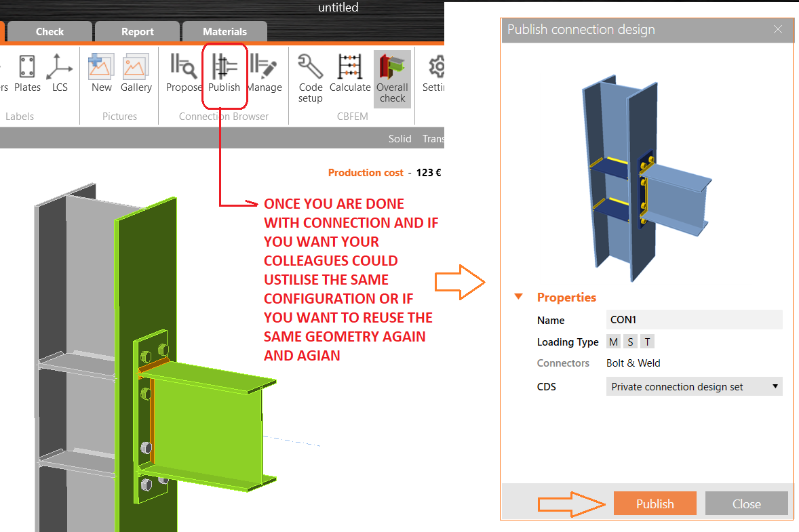Close the Publish connection design dialog
This screenshot has height=532, width=799.
click(x=777, y=30)
